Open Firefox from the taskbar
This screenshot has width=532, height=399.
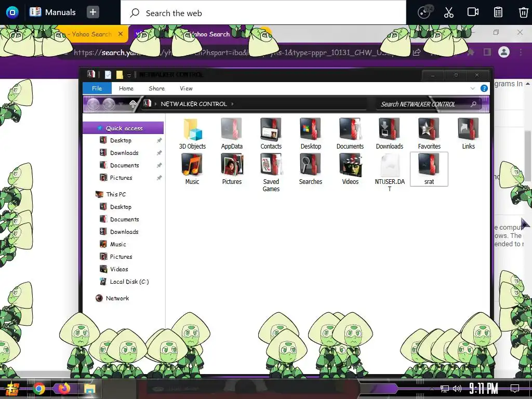[64, 389]
